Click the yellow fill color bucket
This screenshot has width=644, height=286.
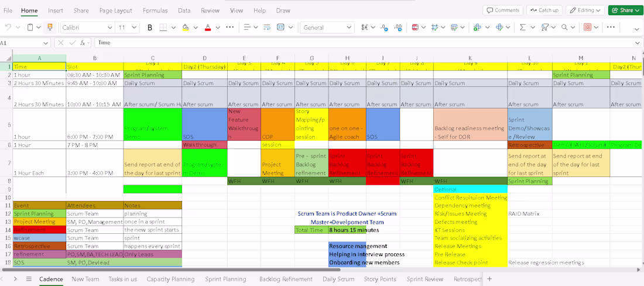pos(185,28)
